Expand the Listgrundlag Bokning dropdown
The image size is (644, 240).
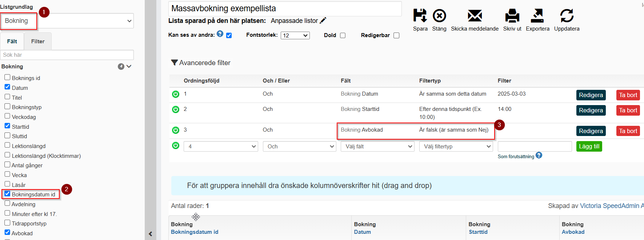pyautogui.click(x=67, y=21)
